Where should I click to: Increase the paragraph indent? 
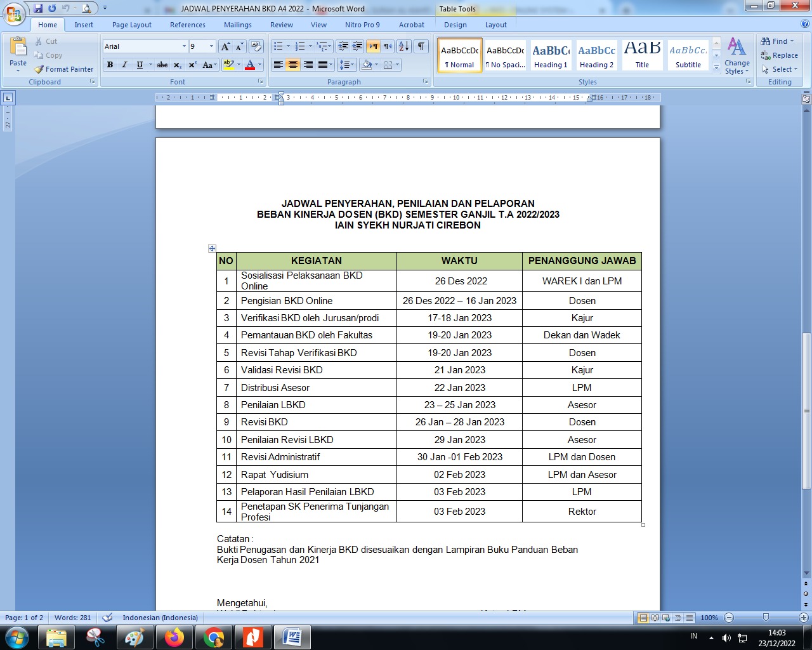pos(358,46)
